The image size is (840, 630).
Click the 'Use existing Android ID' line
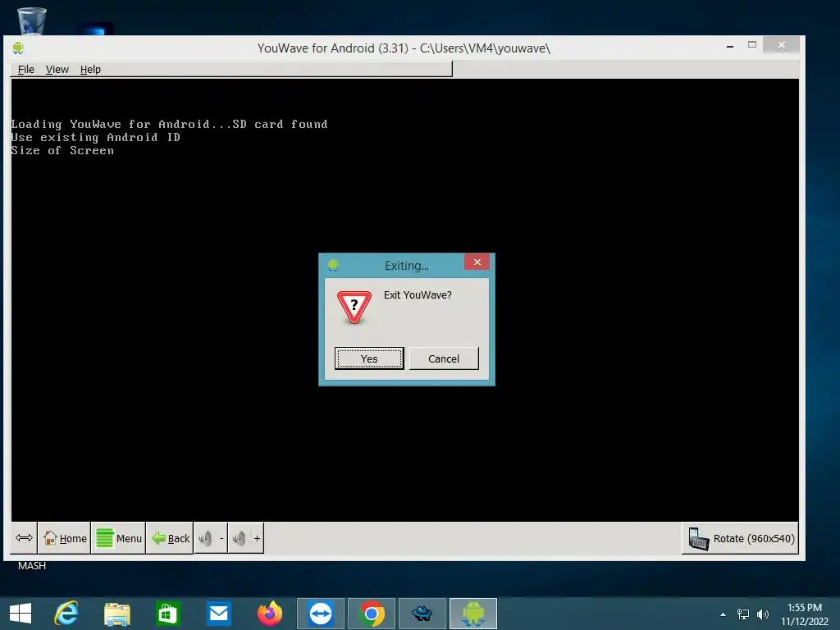click(95, 138)
